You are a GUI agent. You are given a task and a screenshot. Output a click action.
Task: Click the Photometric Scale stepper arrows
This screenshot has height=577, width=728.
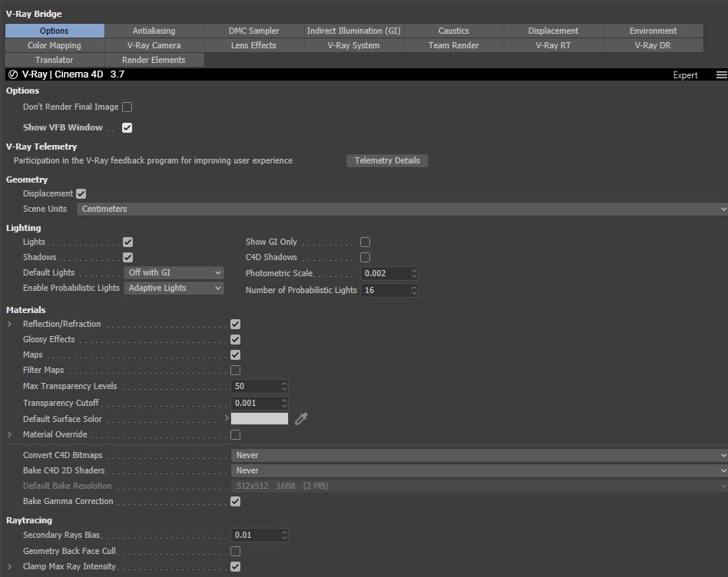[414, 274]
